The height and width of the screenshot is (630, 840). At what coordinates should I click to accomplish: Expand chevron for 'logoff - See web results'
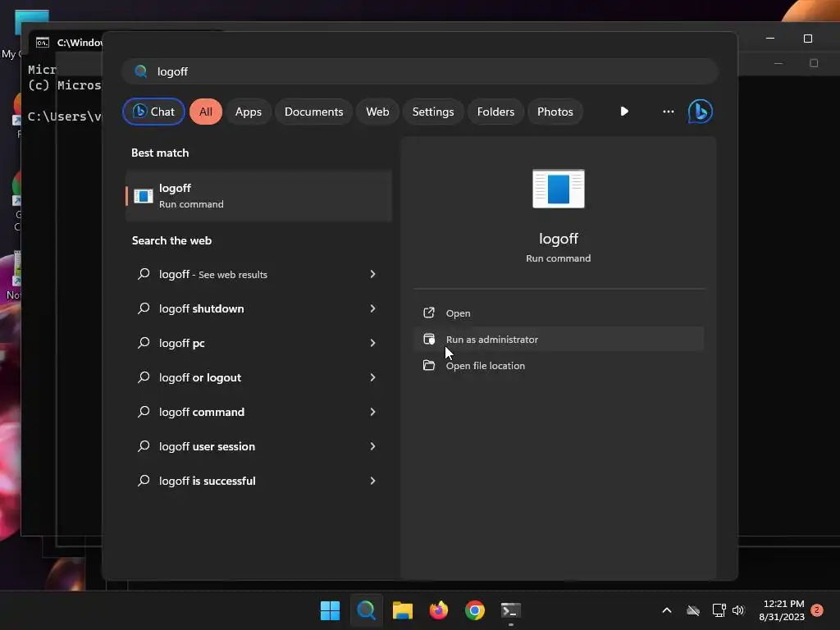coord(373,274)
